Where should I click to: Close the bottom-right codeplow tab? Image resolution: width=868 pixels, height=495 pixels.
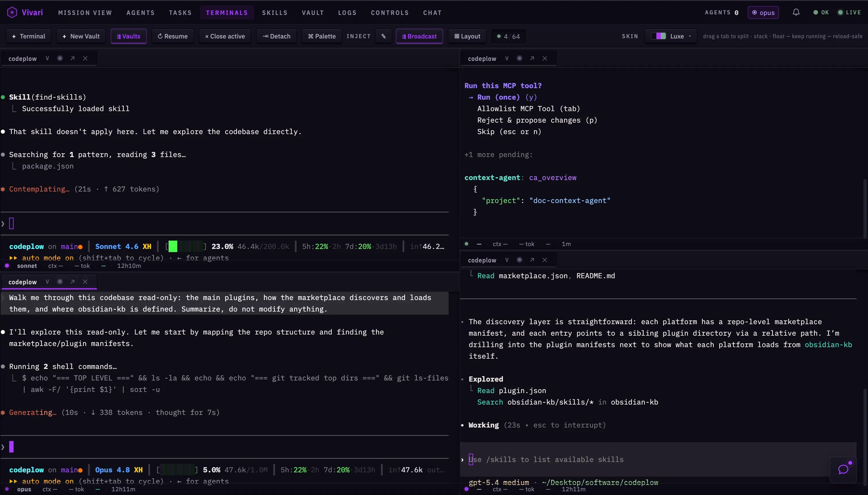coord(545,260)
